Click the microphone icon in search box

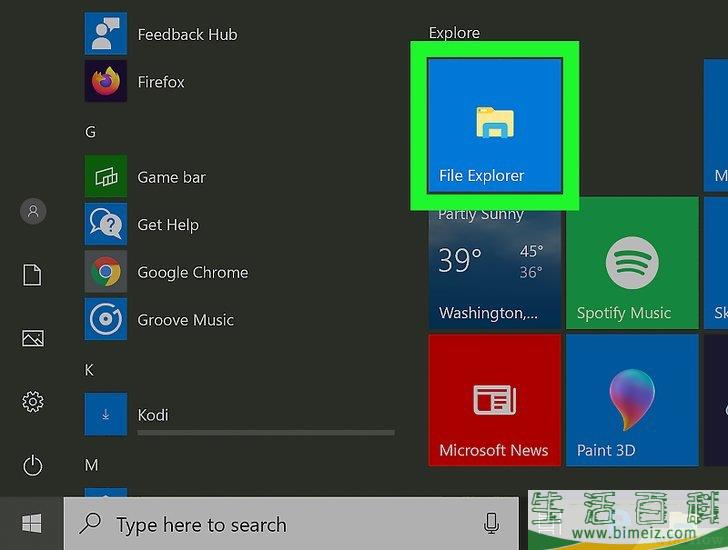point(491,524)
